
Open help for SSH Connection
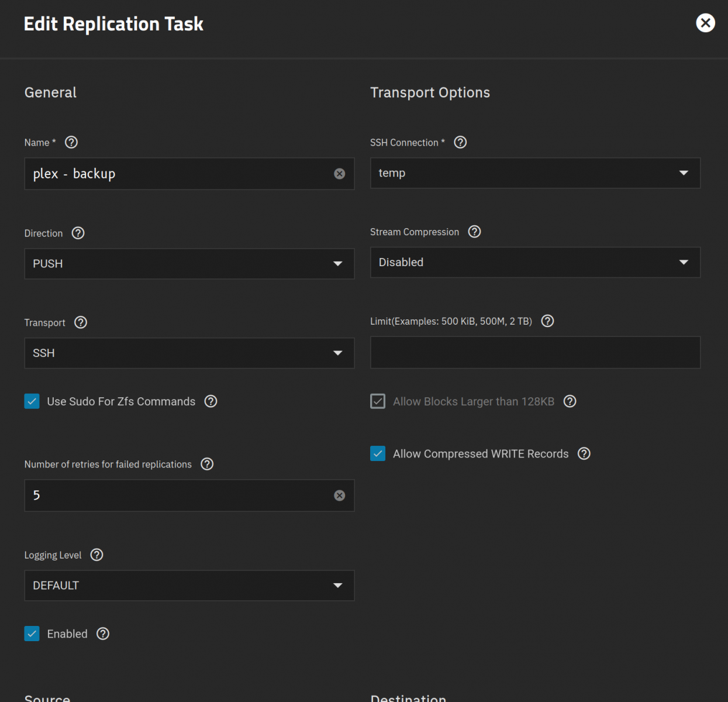[x=460, y=142]
